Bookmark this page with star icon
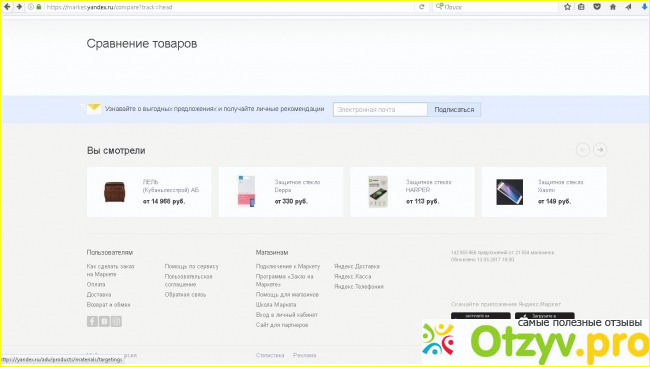 click(x=568, y=7)
